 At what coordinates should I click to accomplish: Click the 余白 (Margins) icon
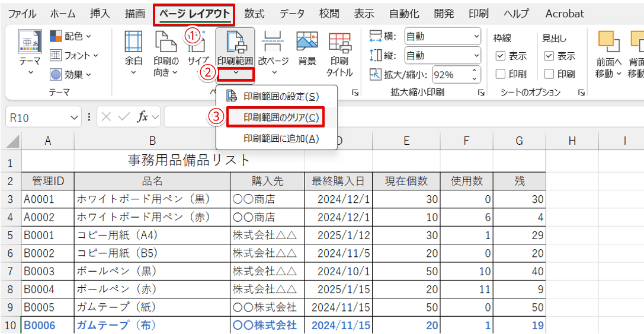point(133,42)
